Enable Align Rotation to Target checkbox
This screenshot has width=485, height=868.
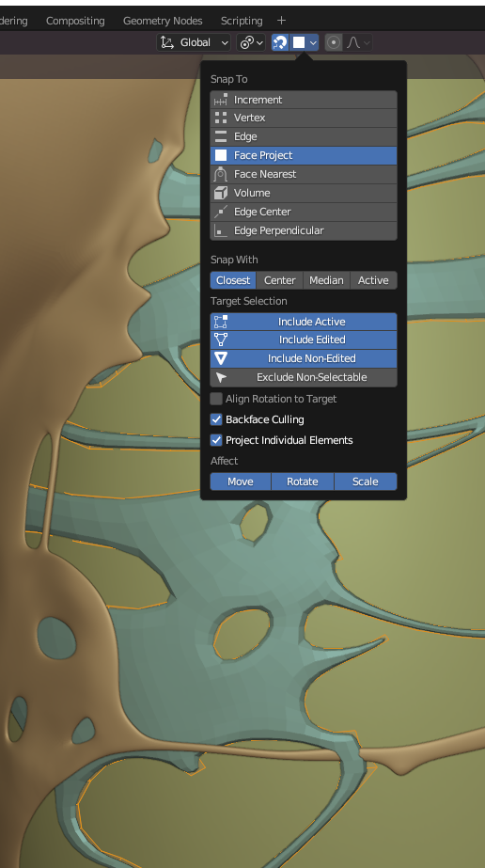(216, 399)
